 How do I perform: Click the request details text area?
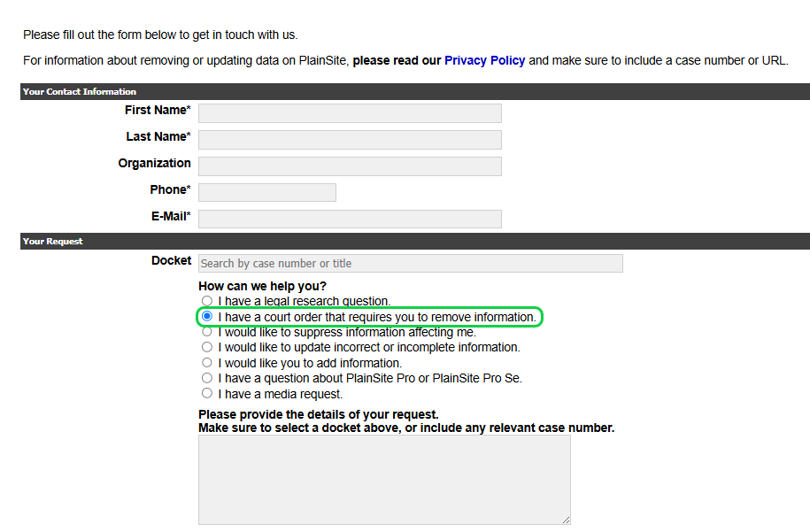coord(383,478)
